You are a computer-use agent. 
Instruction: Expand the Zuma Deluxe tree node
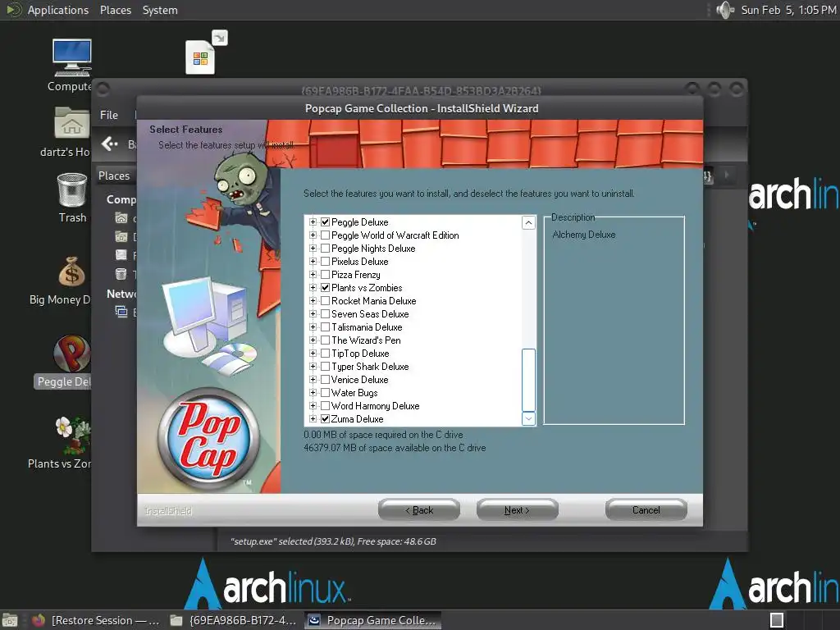tap(313, 419)
